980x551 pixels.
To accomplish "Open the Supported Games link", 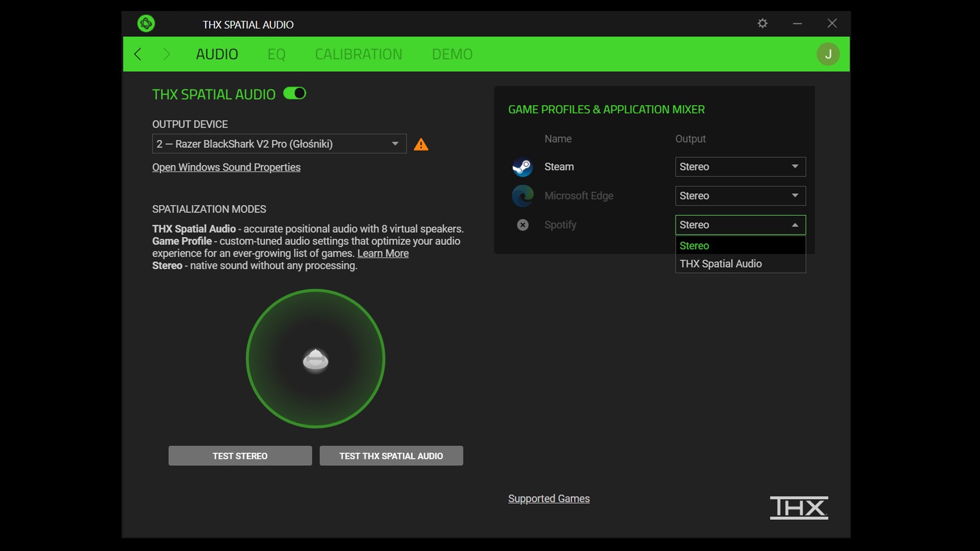I will pos(549,498).
